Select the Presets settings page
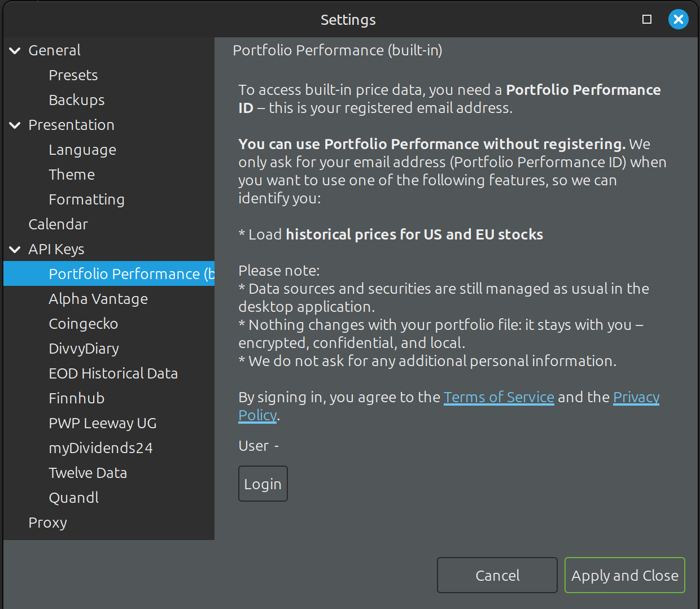This screenshot has height=609, width=700. point(73,75)
